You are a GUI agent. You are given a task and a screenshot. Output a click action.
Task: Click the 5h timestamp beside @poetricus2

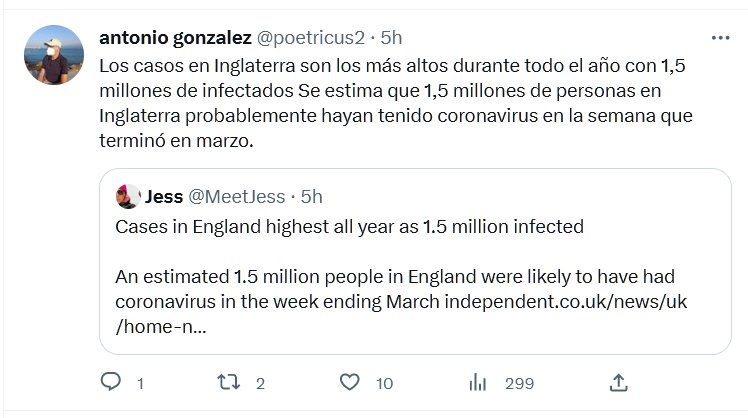[x=391, y=38]
